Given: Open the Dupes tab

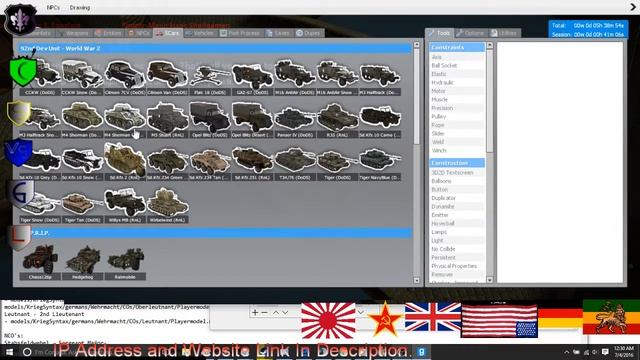Looking at the screenshot, I should point(309,33).
